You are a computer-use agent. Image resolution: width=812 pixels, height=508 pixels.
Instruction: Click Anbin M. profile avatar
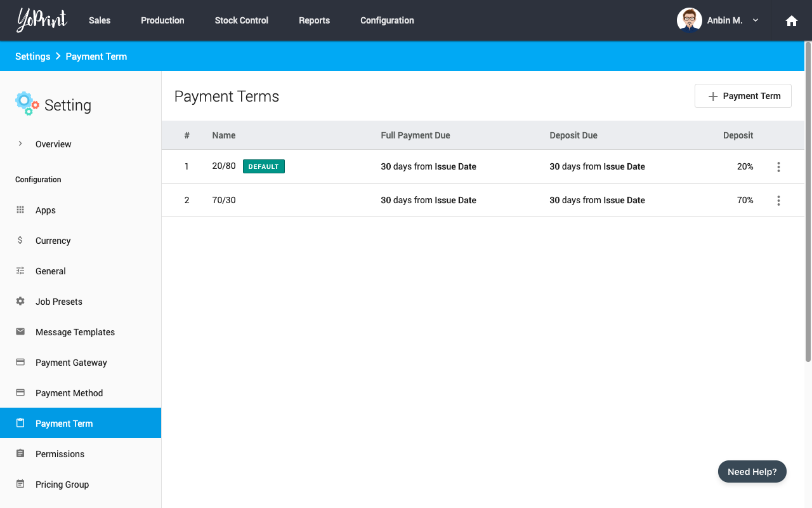689,20
